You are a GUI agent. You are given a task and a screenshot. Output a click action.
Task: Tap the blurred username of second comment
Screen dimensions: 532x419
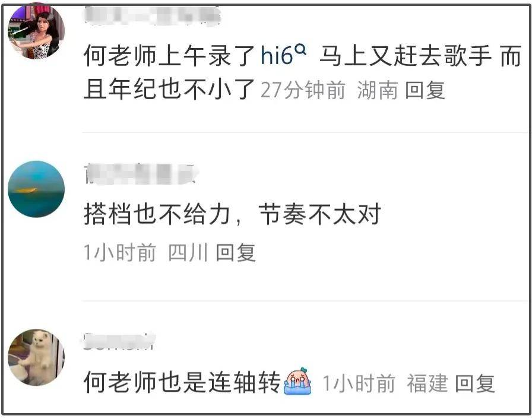[x=141, y=174]
